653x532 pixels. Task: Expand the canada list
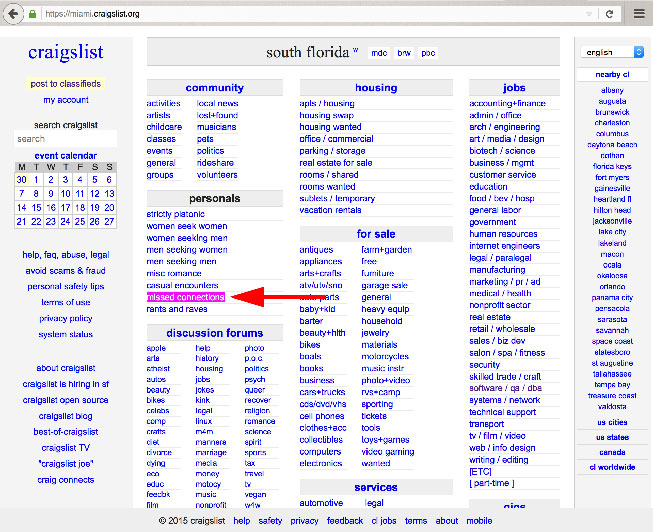point(612,452)
